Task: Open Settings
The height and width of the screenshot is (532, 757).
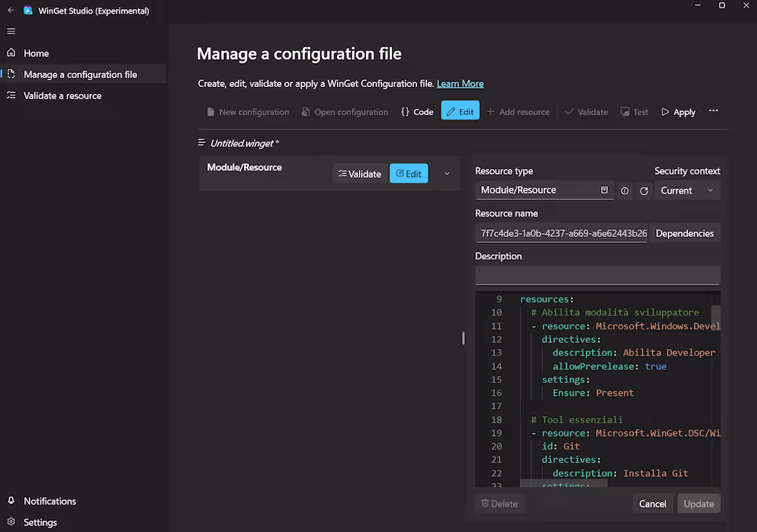Action: point(83,522)
